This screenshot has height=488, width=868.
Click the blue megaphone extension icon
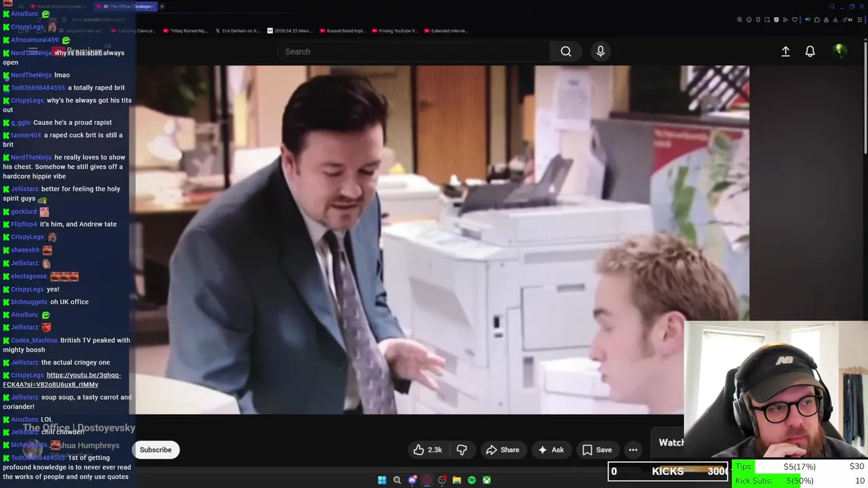point(808,20)
